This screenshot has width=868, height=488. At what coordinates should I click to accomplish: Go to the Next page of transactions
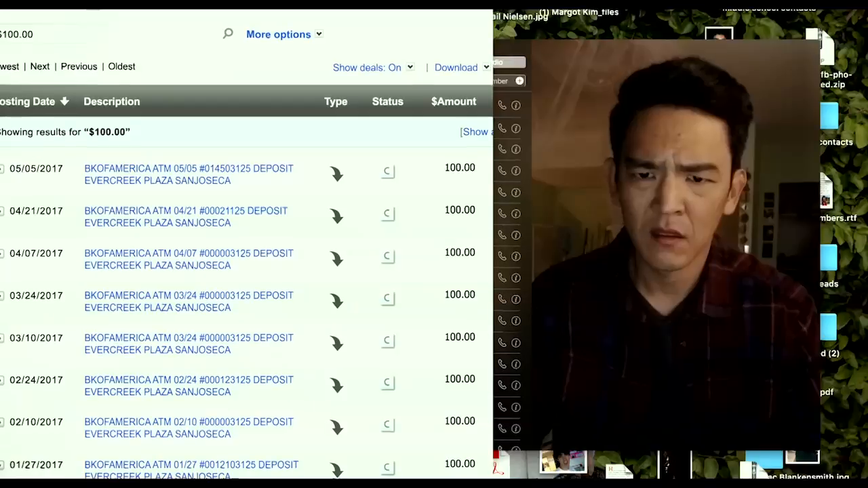(x=40, y=66)
